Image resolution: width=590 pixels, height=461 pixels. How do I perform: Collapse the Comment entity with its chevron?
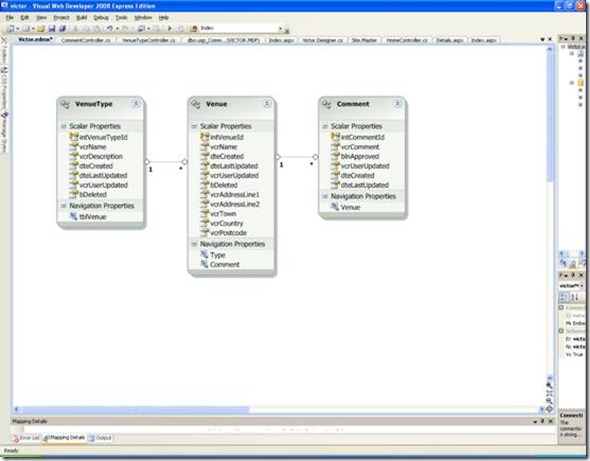point(397,103)
